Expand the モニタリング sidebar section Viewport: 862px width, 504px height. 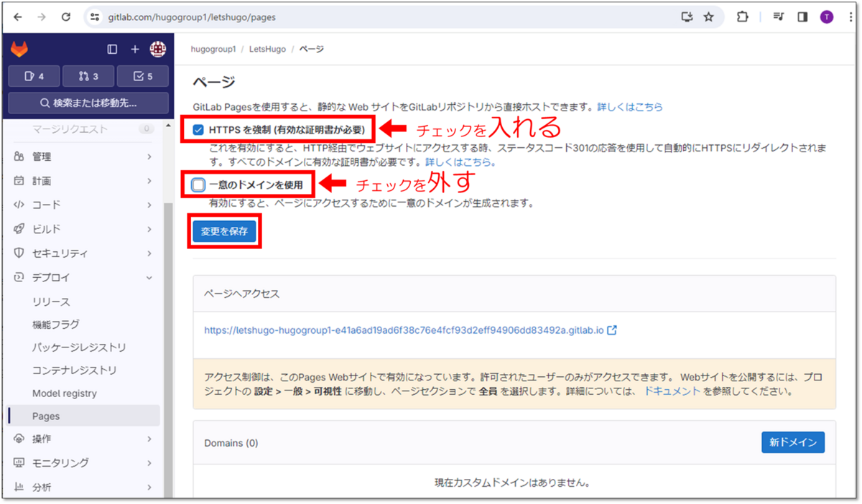point(84,463)
